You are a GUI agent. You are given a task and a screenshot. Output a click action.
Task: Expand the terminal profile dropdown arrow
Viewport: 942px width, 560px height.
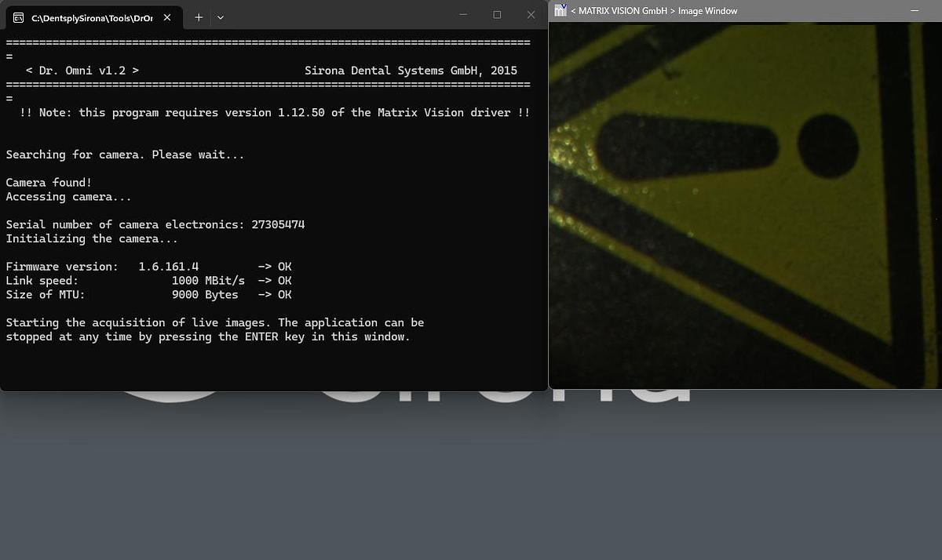(221, 17)
